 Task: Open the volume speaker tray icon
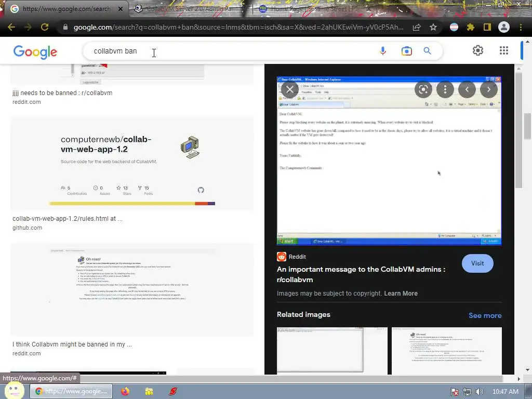coord(479,392)
